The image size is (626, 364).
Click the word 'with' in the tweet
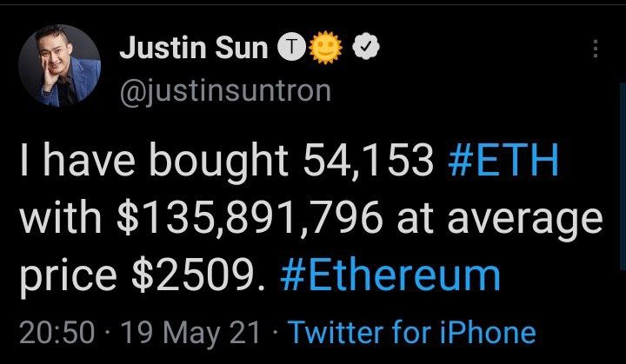click(61, 219)
